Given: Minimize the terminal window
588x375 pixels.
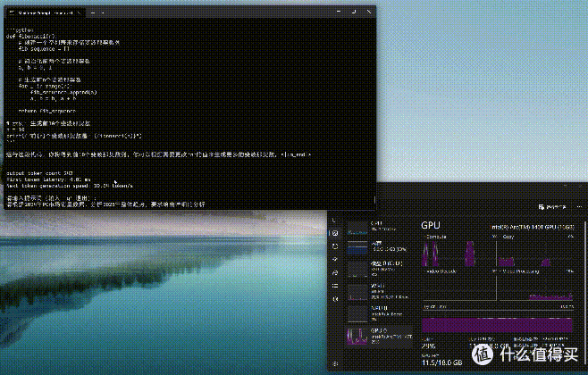Looking at the screenshot, I should coord(339,12).
